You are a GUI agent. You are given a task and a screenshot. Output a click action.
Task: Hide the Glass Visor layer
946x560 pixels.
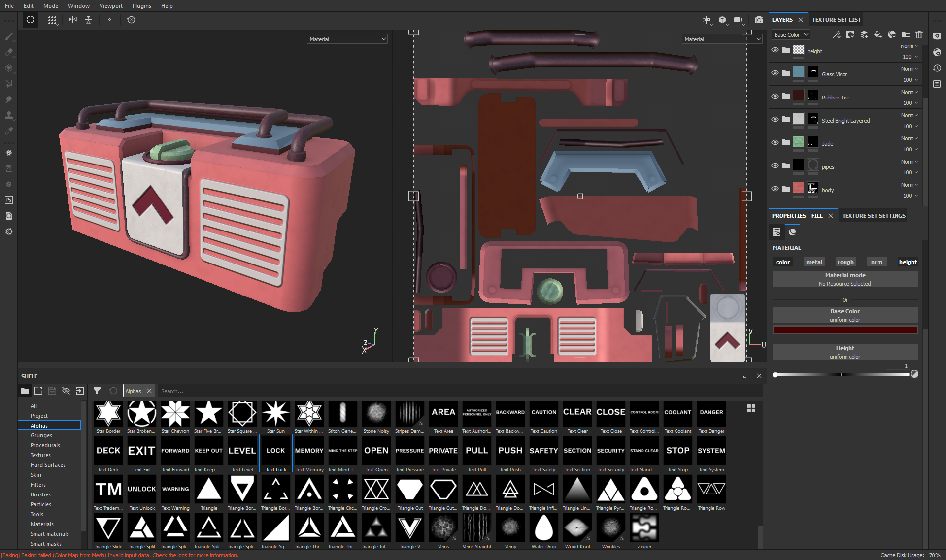775,73
